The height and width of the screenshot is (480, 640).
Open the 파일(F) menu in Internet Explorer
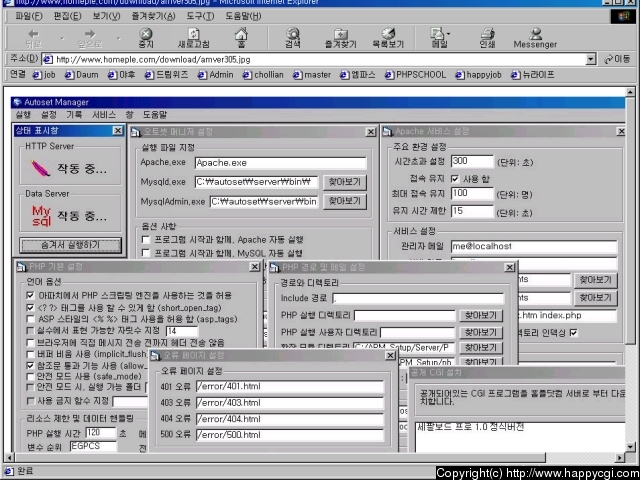tap(29, 16)
